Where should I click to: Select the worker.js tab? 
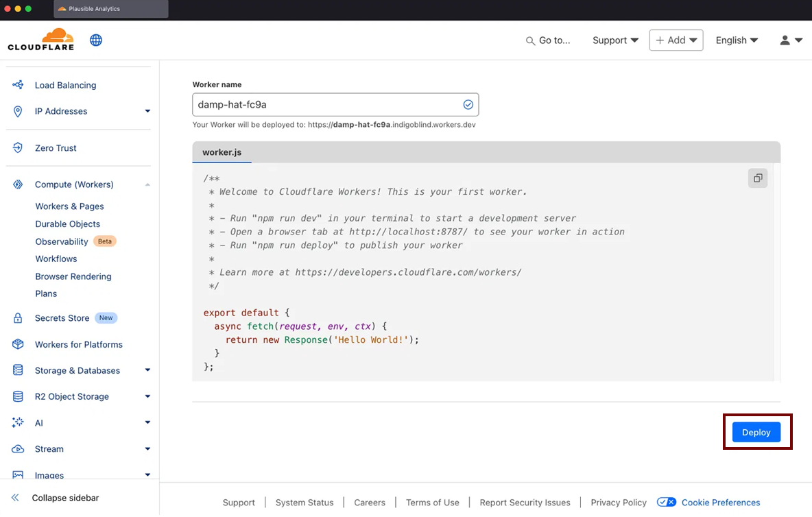coord(222,152)
